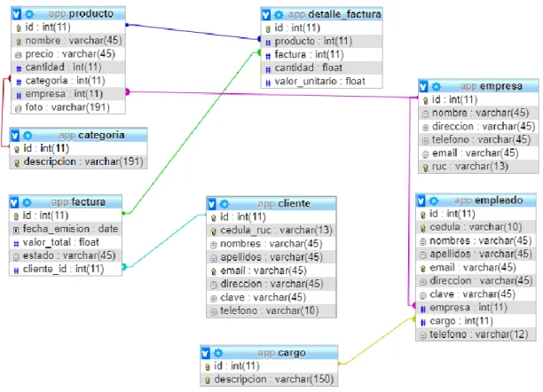Image resolution: width=543 pixels, height=392 pixels.
Task: Select 'valor_total : float' field in factura
Action: [66, 242]
